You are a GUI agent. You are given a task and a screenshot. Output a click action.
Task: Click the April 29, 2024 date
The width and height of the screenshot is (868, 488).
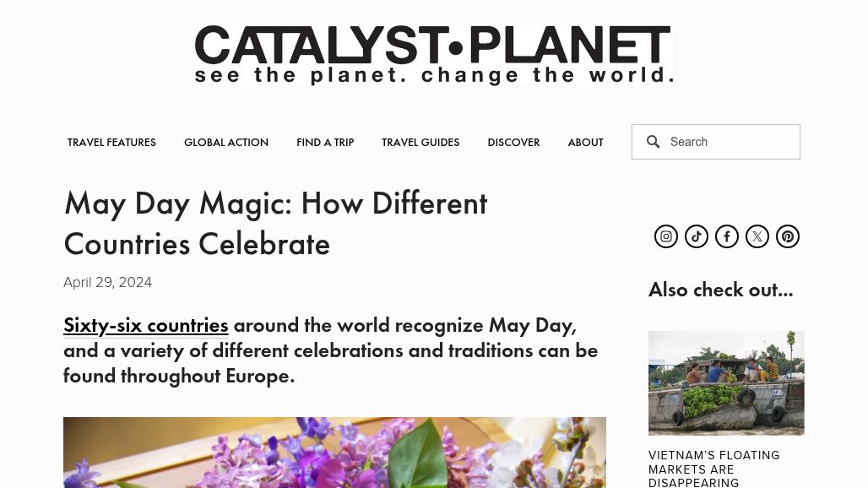[x=108, y=283]
